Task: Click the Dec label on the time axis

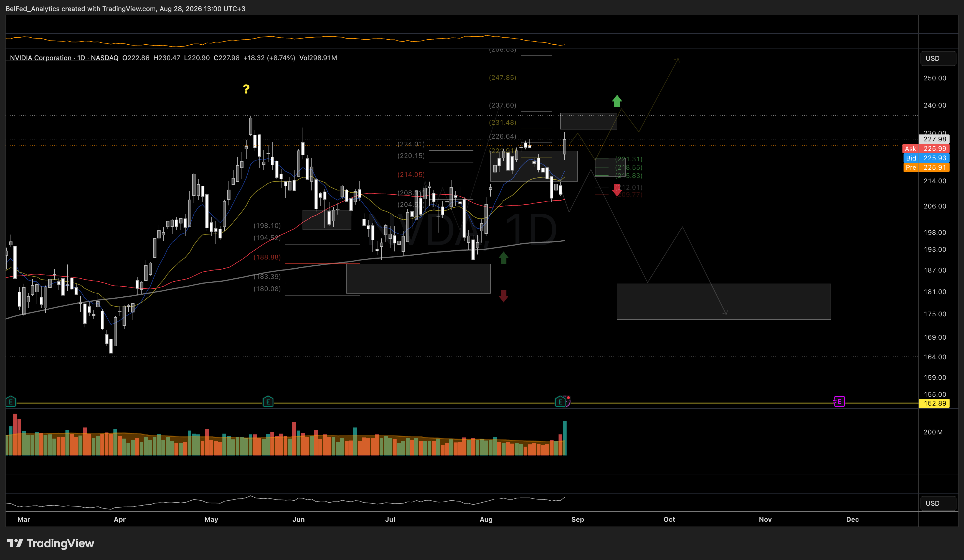Action: coord(852,520)
